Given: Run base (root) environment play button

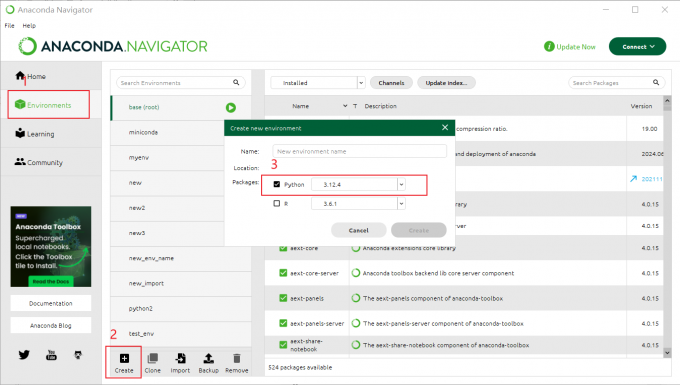Looking at the screenshot, I should pos(231,108).
